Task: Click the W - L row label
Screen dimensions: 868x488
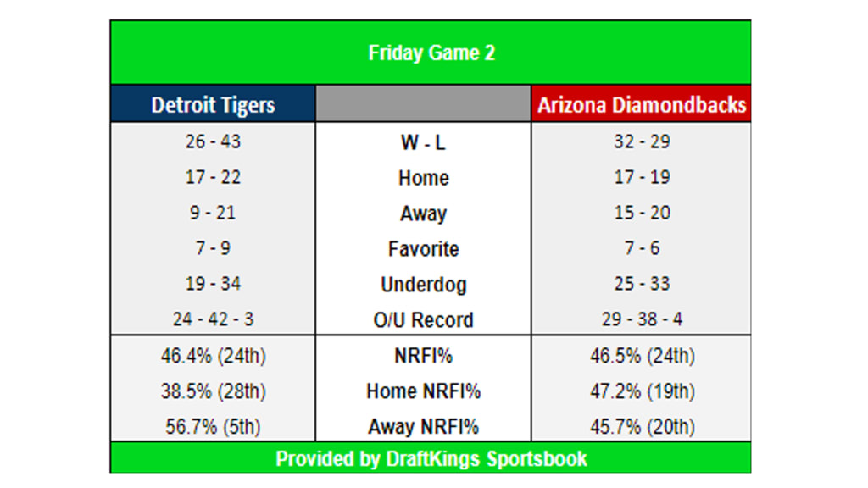Action: pyautogui.click(x=423, y=142)
